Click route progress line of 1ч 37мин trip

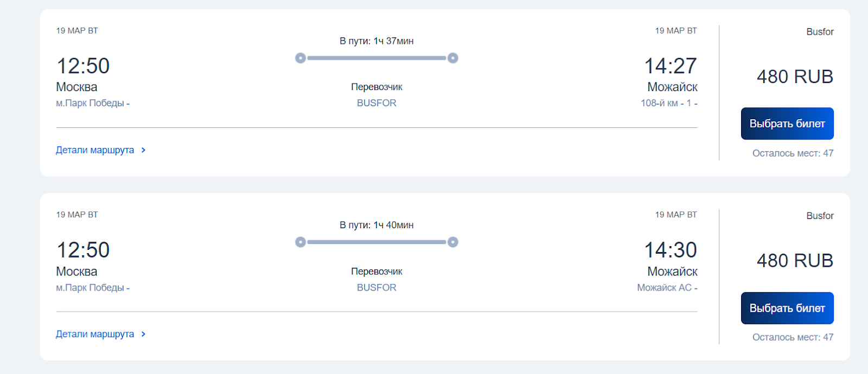tap(376, 58)
